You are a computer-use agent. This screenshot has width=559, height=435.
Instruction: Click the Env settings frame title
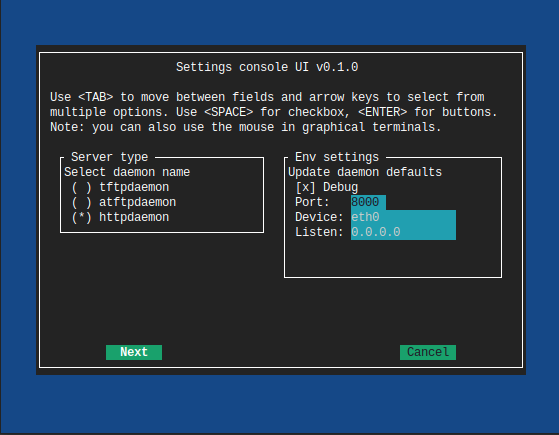337,157
